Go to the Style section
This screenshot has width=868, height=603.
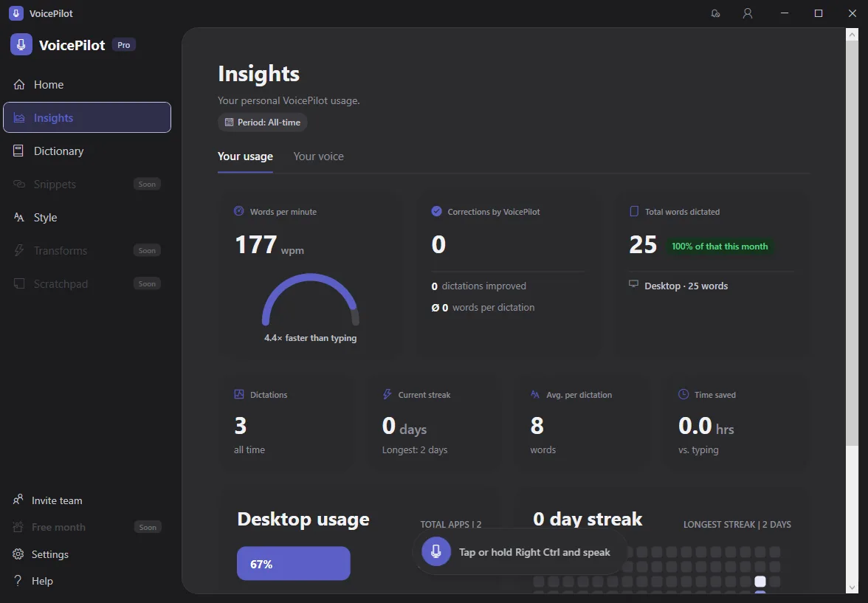click(x=87, y=217)
